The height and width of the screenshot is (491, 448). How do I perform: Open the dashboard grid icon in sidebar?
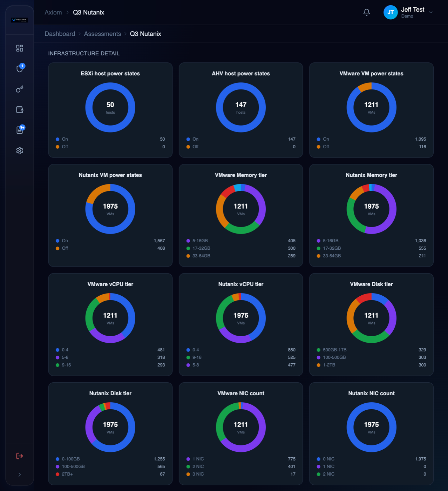(x=20, y=48)
